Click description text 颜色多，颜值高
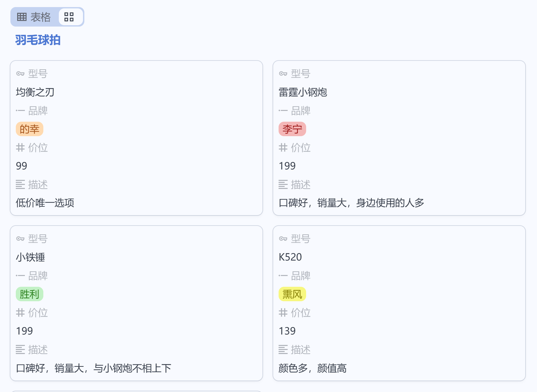Viewport: 537px width, 392px height. coord(312,368)
